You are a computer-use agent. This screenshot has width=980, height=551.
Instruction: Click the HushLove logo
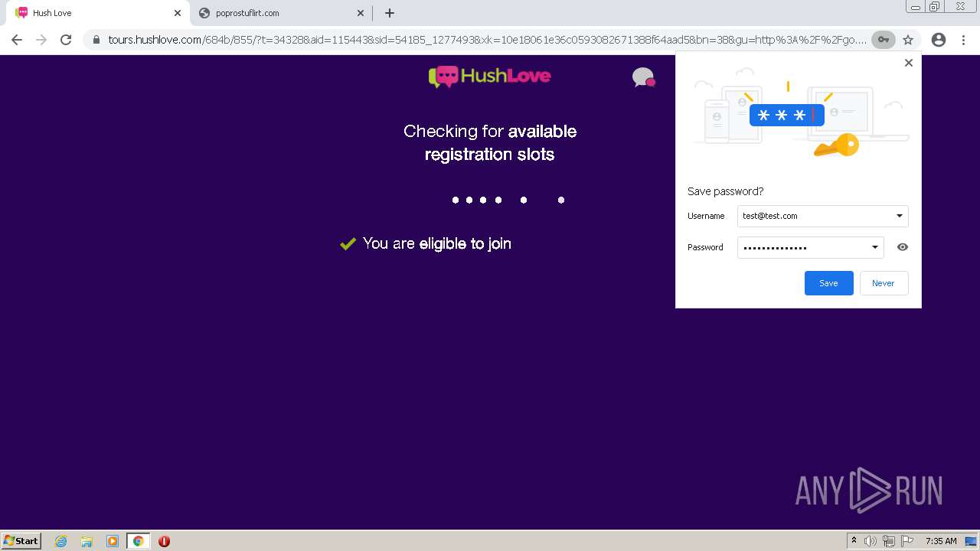point(490,76)
